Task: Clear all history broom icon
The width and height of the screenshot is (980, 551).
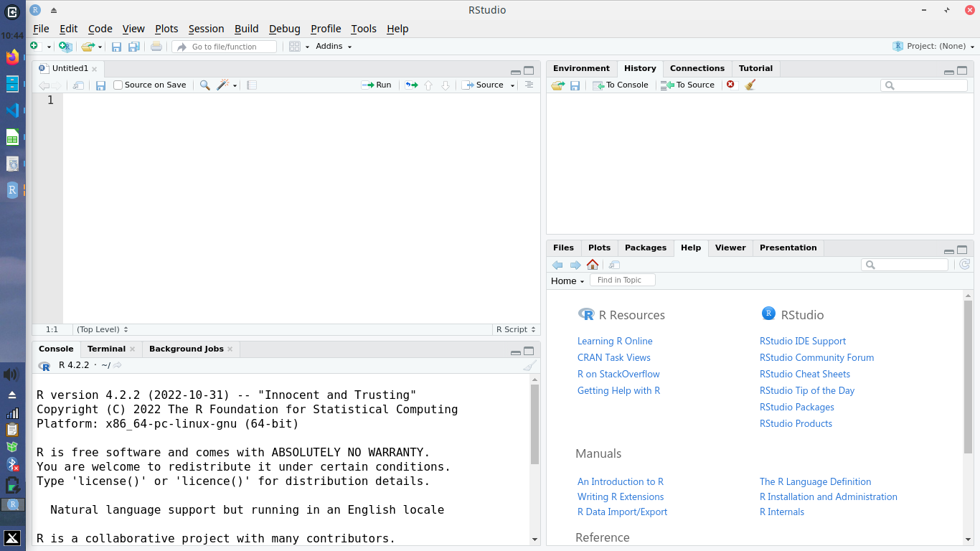Action: (750, 85)
